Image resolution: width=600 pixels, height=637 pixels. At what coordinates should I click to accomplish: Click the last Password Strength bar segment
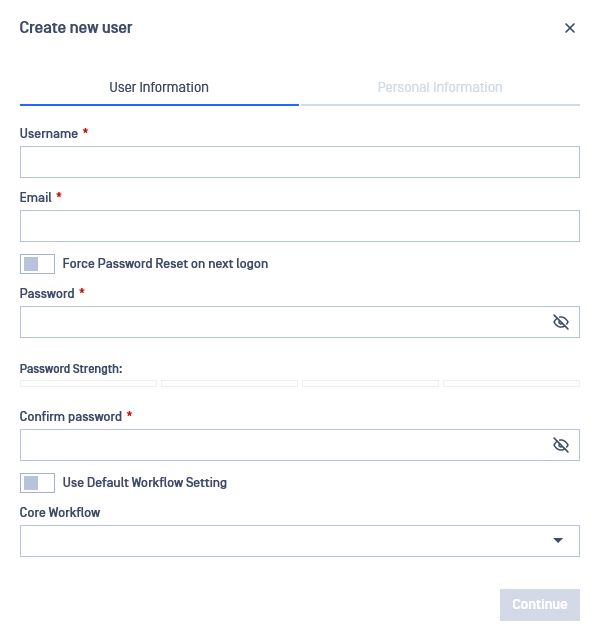coord(511,384)
